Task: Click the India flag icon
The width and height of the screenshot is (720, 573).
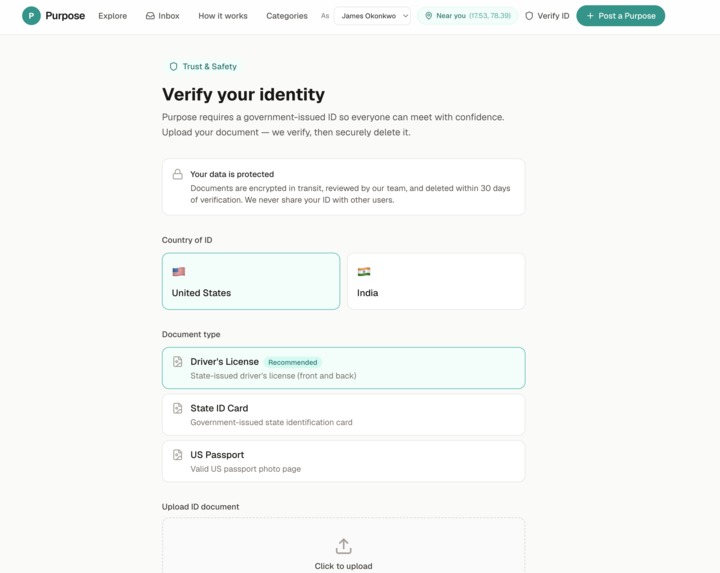Action: coord(364,271)
